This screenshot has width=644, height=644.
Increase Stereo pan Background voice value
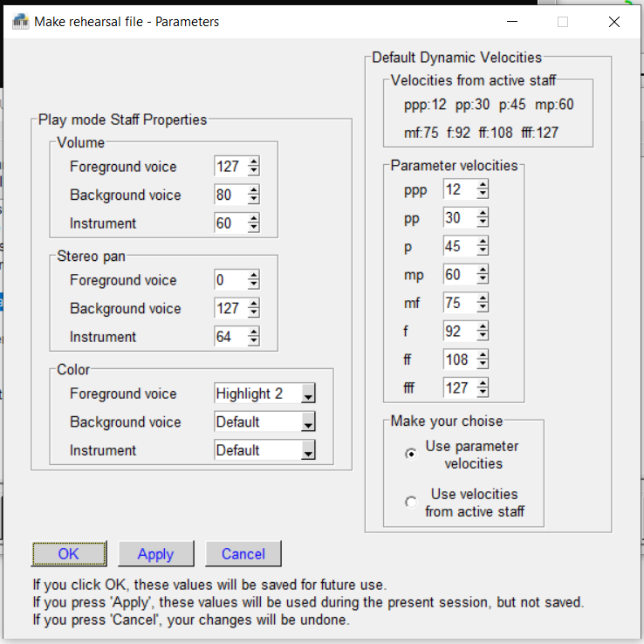pyautogui.click(x=254, y=303)
